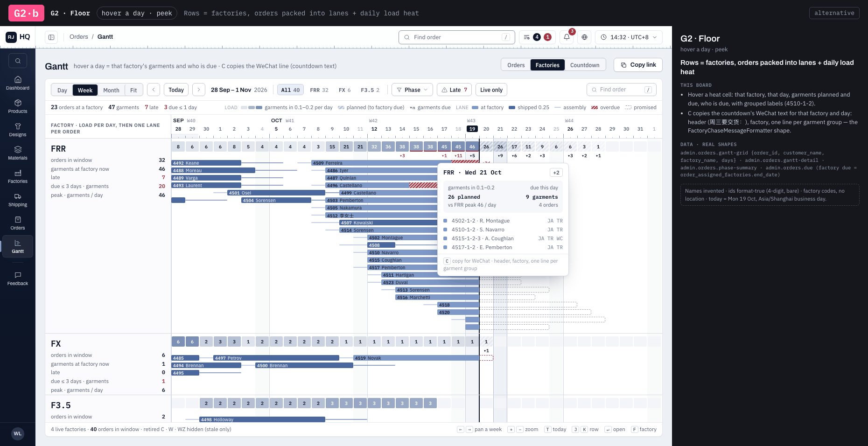Open the Phase filter dropdown
This screenshot has height=446, width=868.
(412, 90)
